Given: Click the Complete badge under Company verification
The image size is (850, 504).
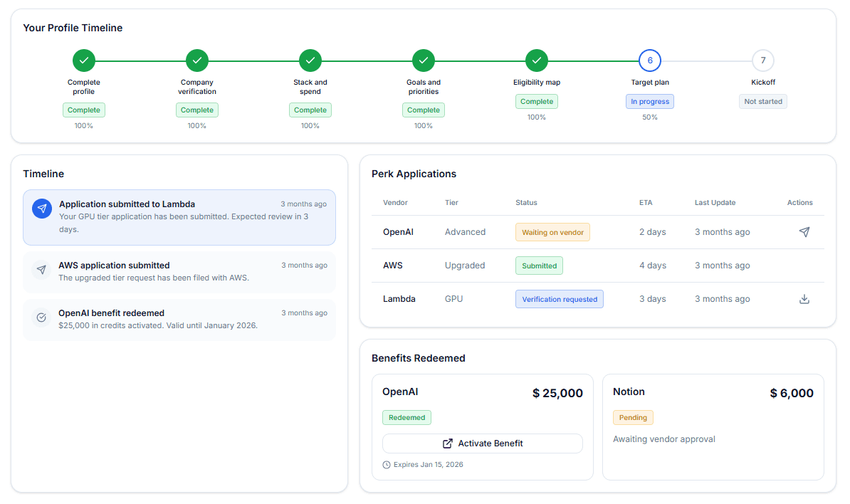Looking at the screenshot, I should coord(197,110).
